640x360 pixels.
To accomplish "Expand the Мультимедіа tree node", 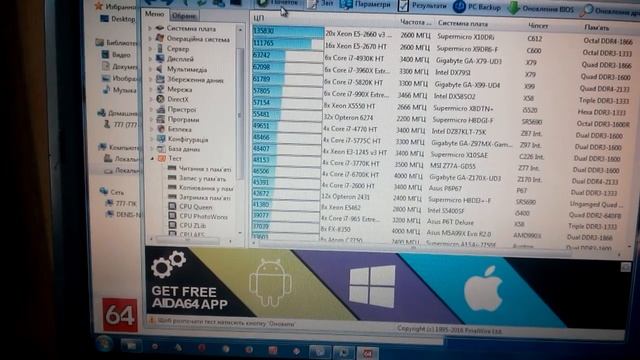I will (150, 69).
